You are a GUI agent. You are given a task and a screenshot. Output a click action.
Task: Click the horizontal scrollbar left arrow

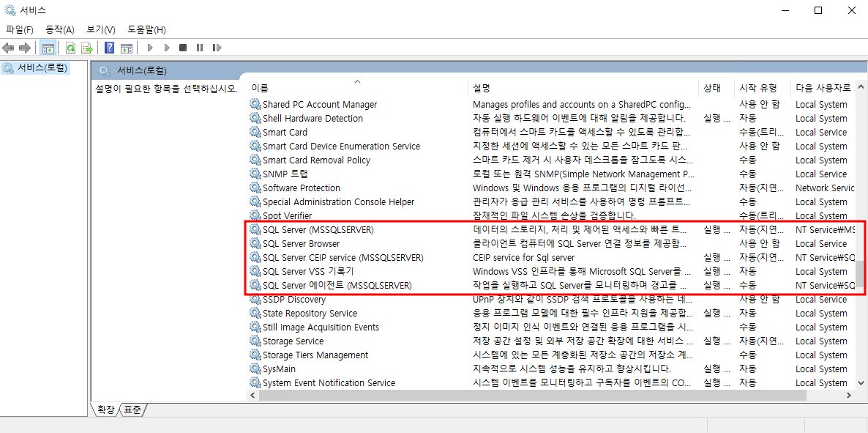[252, 395]
